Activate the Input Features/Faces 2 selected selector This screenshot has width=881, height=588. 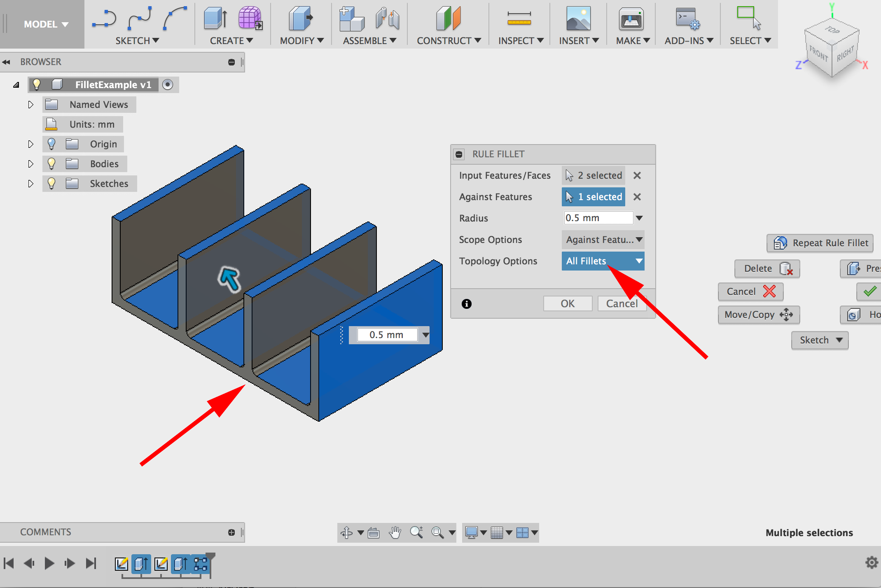pos(594,175)
